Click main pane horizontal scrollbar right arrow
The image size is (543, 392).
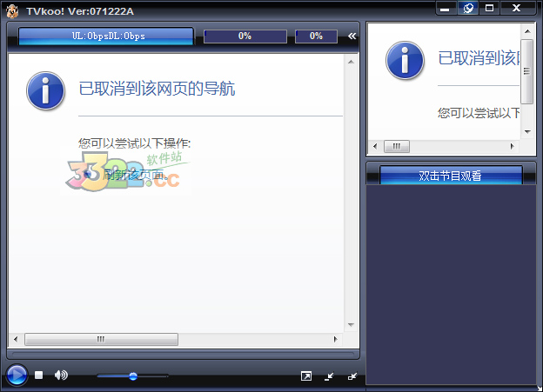click(335, 339)
